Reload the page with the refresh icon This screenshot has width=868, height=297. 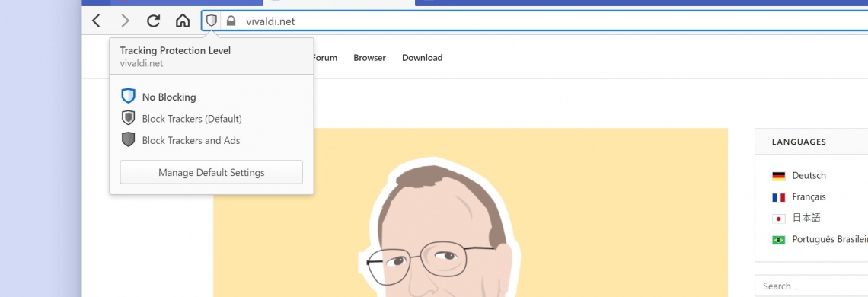pyautogui.click(x=153, y=21)
